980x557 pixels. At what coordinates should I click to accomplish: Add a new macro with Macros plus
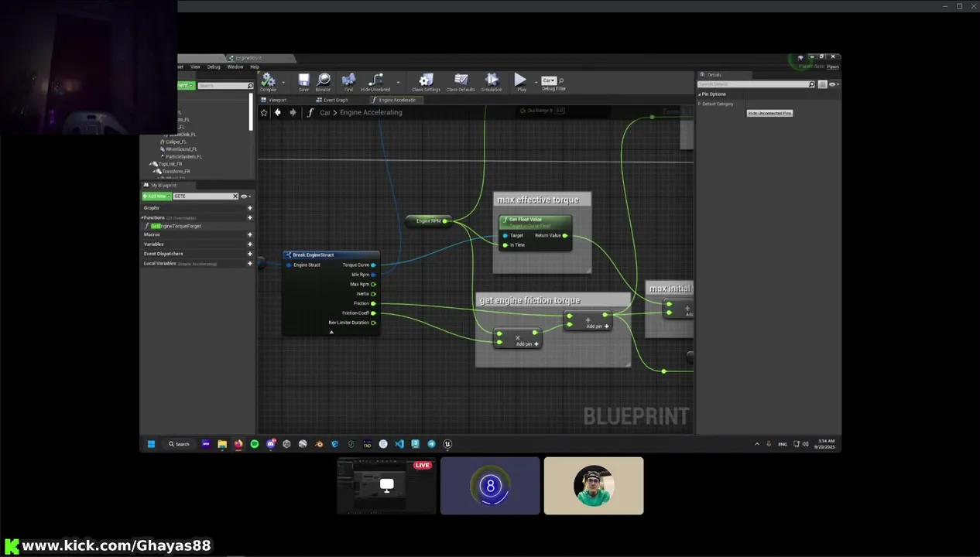tap(249, 234)
